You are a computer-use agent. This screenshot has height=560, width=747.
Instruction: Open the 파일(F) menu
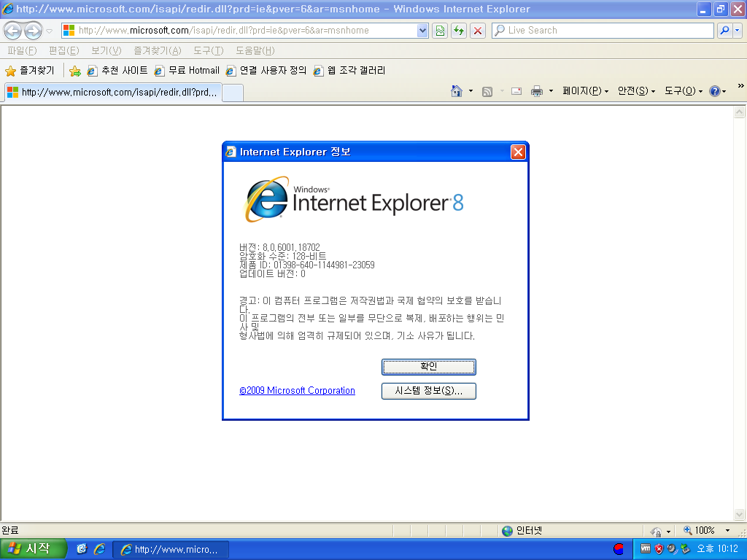point(22,50)
